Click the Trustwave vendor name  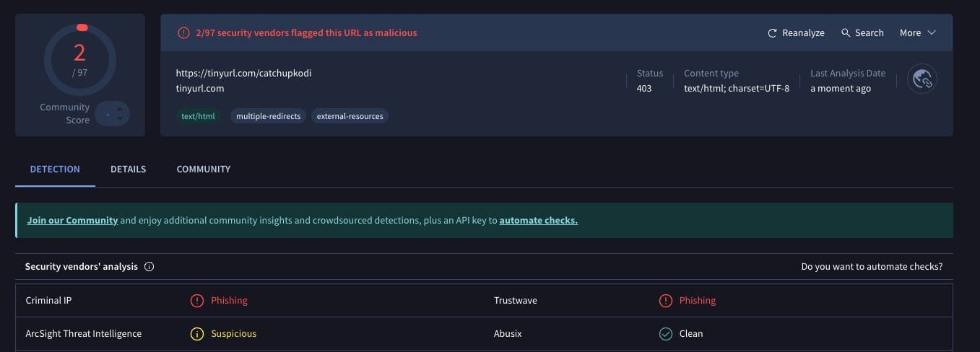point(516,301)
